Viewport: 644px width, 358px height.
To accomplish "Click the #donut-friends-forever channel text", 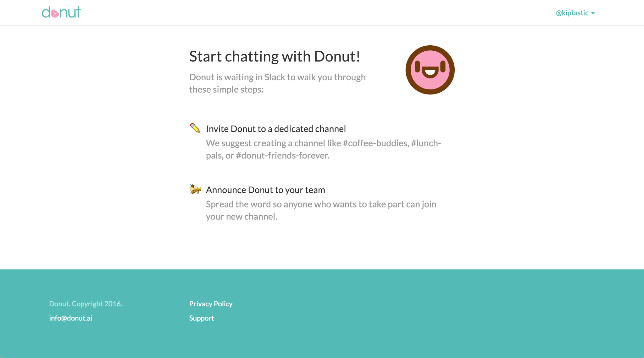I will pyautogui.click(x=282, y=156).
